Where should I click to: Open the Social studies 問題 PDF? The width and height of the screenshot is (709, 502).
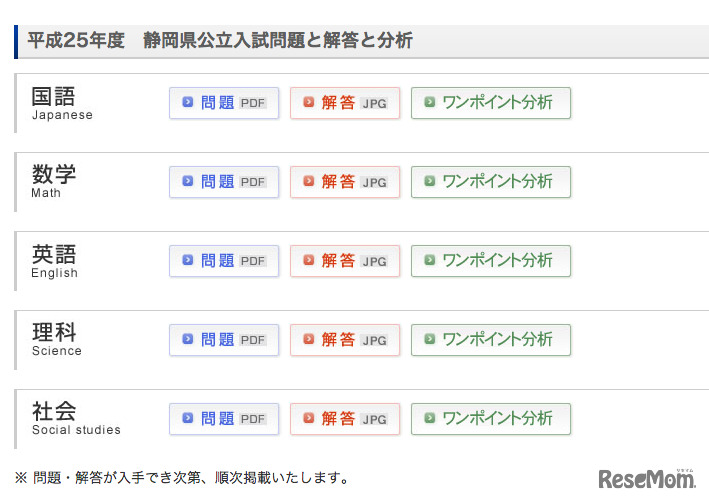point(224,419)
